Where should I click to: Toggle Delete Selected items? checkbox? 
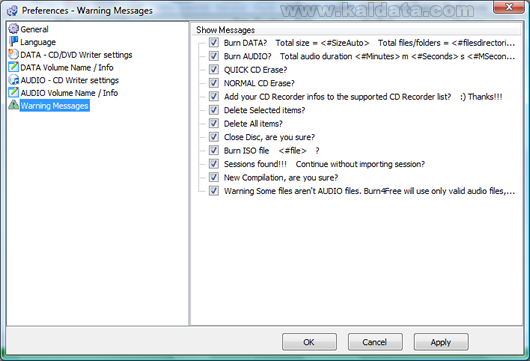tap(213, 110)
